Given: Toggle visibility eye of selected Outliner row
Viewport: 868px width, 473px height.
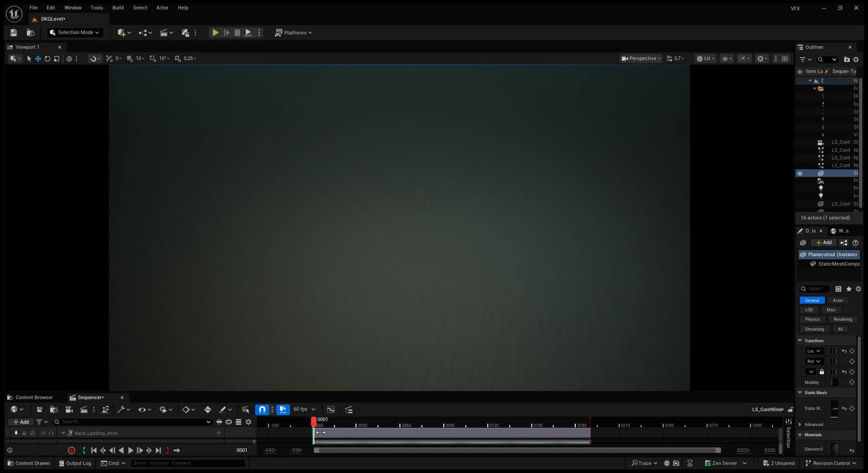Looking at the screenshot, I should (800, 173).
